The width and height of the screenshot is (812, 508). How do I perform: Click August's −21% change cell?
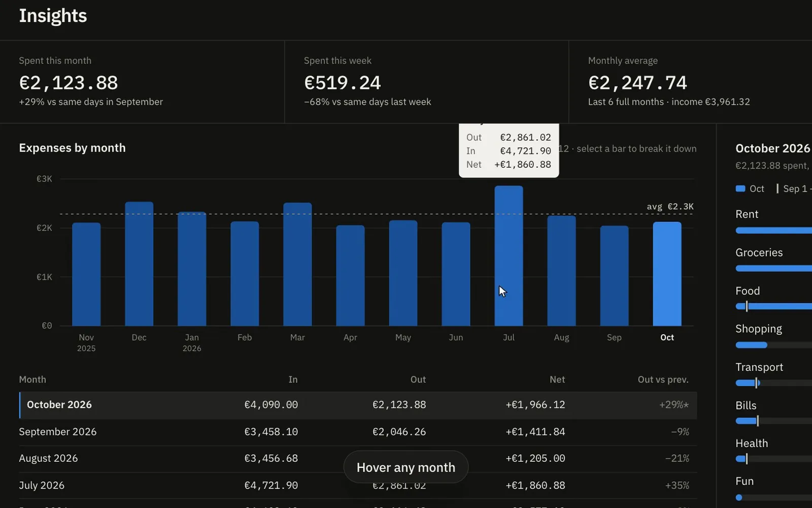click(x=677, y=459)
